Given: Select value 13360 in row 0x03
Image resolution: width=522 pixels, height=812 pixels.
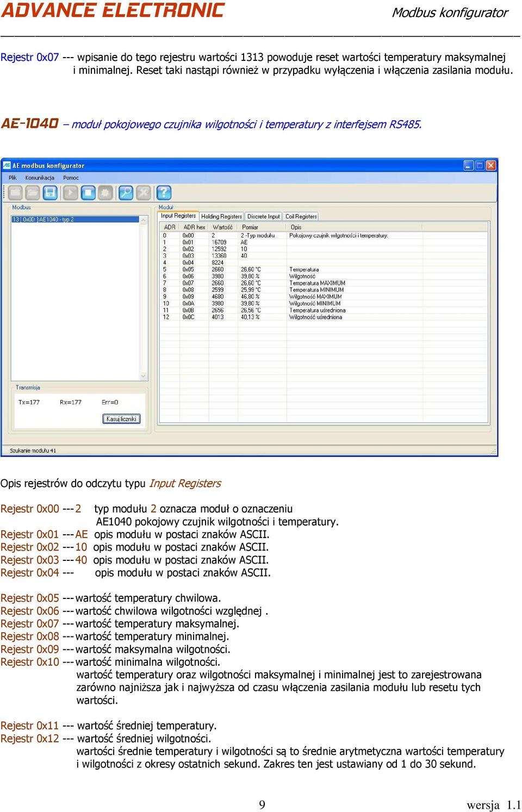Looking at the screenshot, I should pos(219,256).
